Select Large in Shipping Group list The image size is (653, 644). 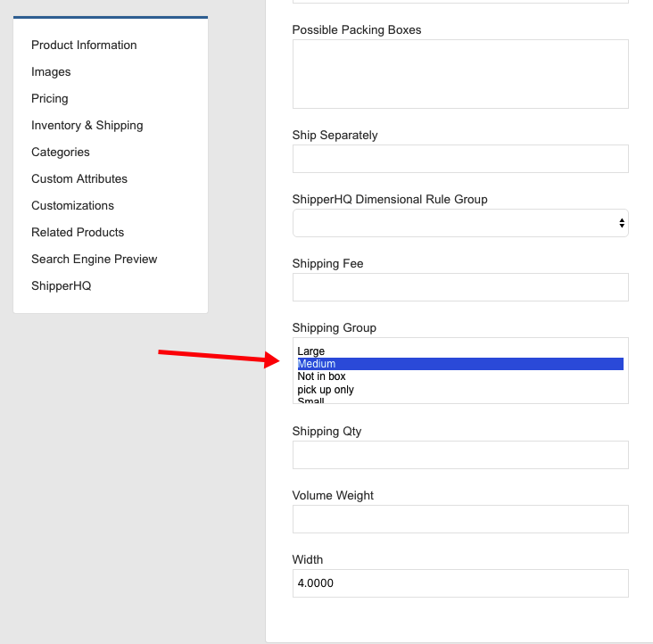[x=311, y=351]
